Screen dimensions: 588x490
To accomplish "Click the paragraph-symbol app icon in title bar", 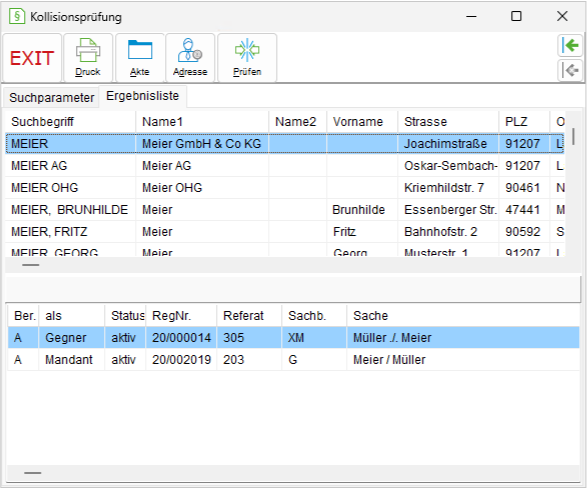I will pos(17,16).
